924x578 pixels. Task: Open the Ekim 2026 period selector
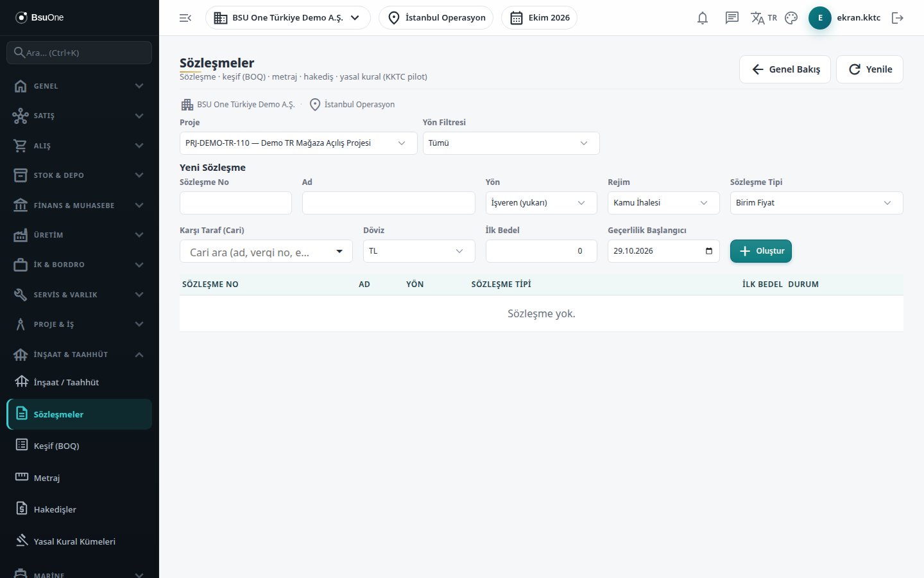540,18
